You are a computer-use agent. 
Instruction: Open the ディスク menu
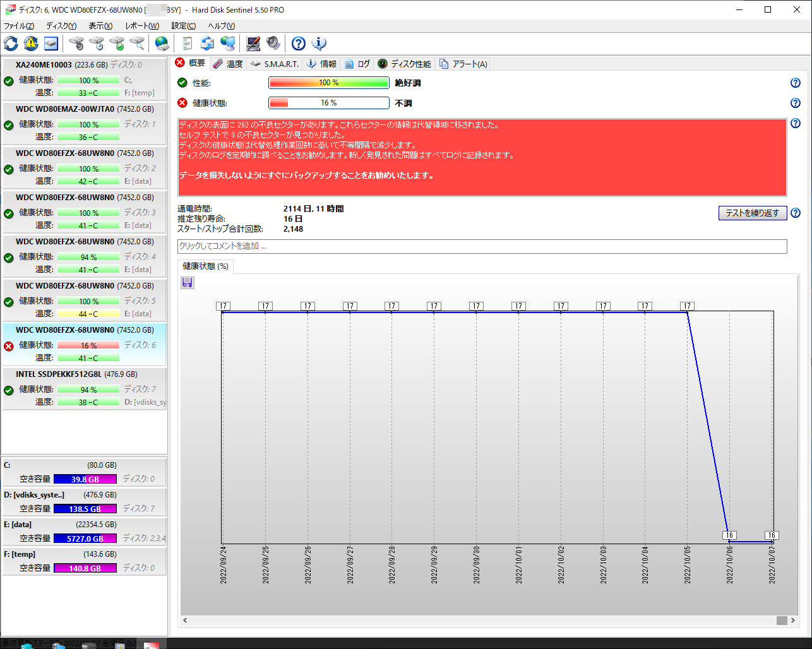[61, 26]
